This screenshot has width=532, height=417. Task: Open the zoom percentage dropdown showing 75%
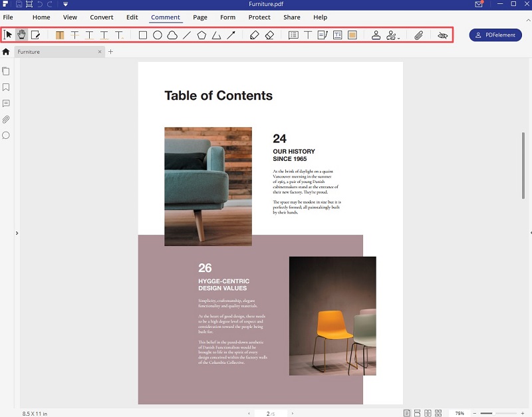pyautogui.click(x=460, y=412)
